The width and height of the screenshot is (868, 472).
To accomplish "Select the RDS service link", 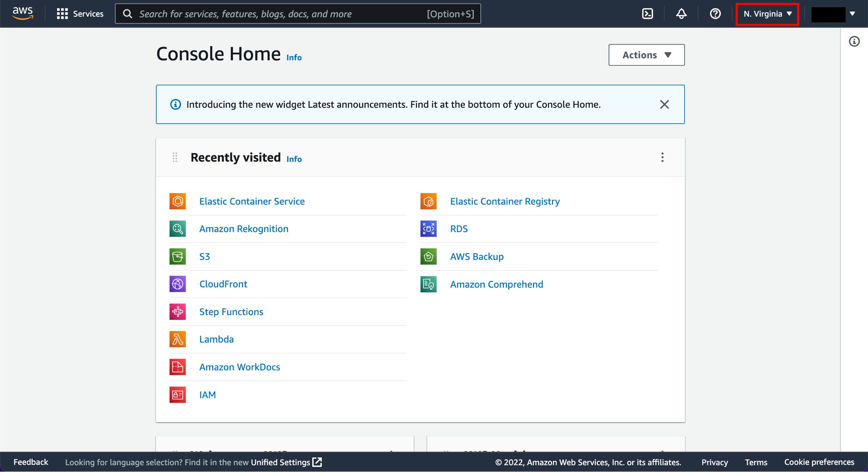I will (x=458, y=228).
